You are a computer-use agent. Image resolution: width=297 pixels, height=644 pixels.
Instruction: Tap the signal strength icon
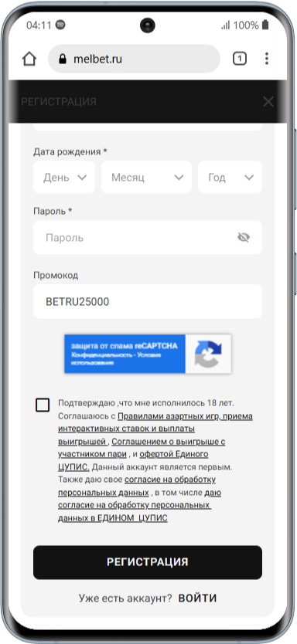[225, 25]
